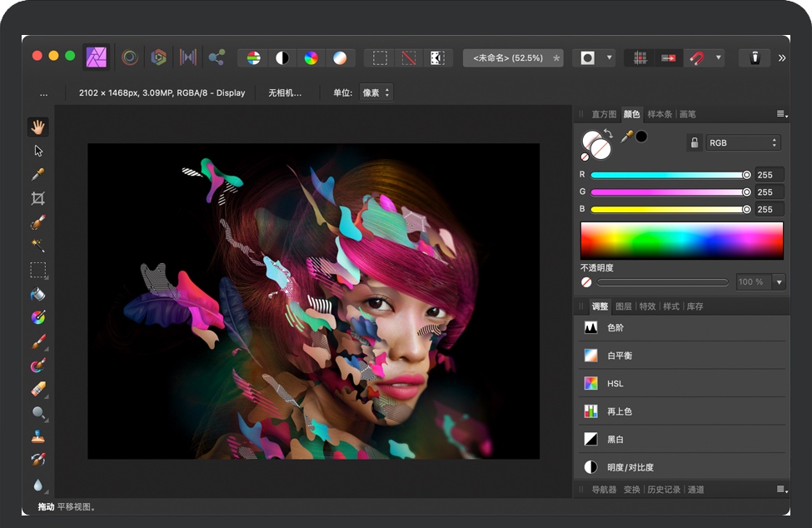812x528 pixels.
Task: Toggle the color lock icon beside RGB
Action: coord(694,142)
